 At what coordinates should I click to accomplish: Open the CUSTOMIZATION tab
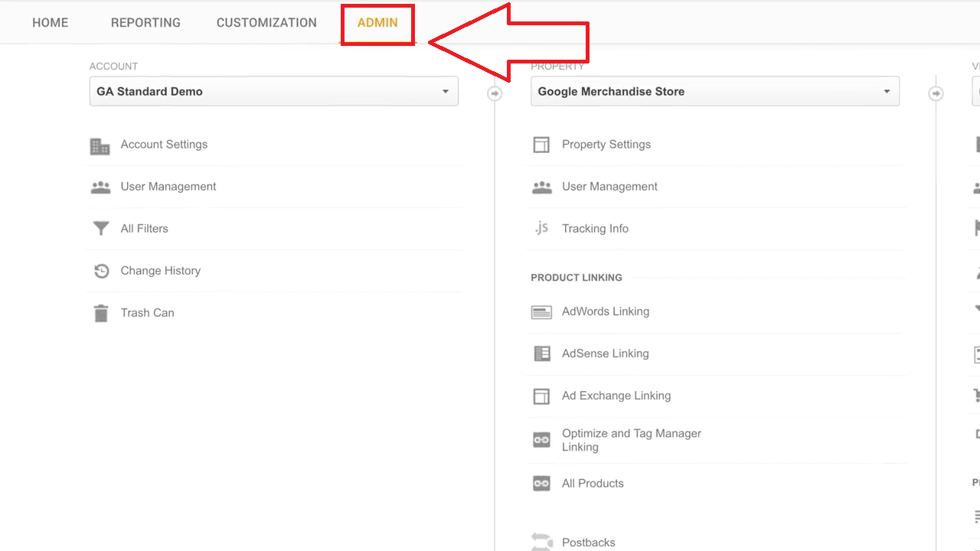[266, 23]
